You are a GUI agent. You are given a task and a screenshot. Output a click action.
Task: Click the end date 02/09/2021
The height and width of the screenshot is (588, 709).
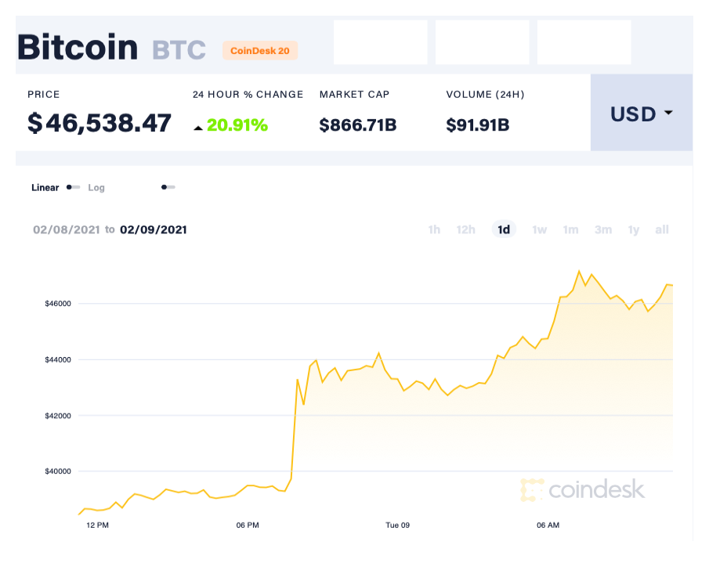tap(153, 229)
